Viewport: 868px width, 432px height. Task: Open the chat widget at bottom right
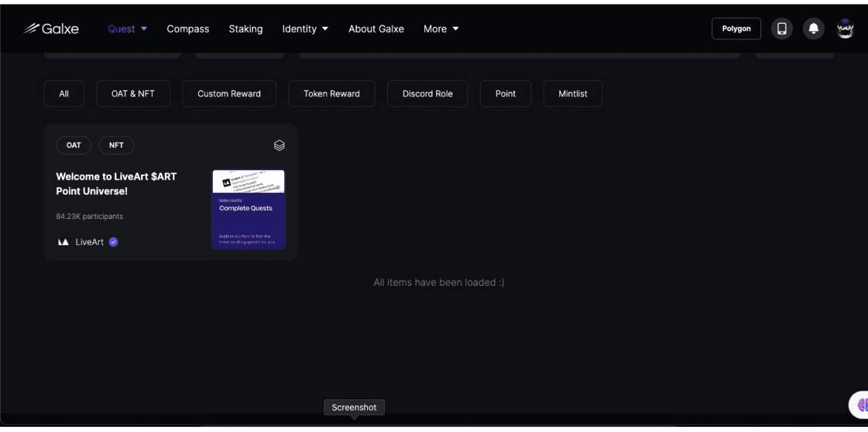point(860,405)
